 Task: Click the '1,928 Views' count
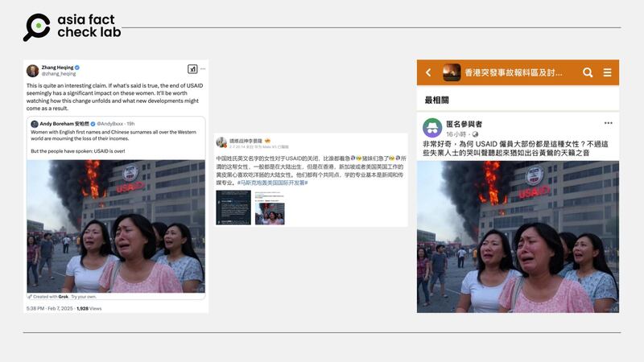pos(89,308)
